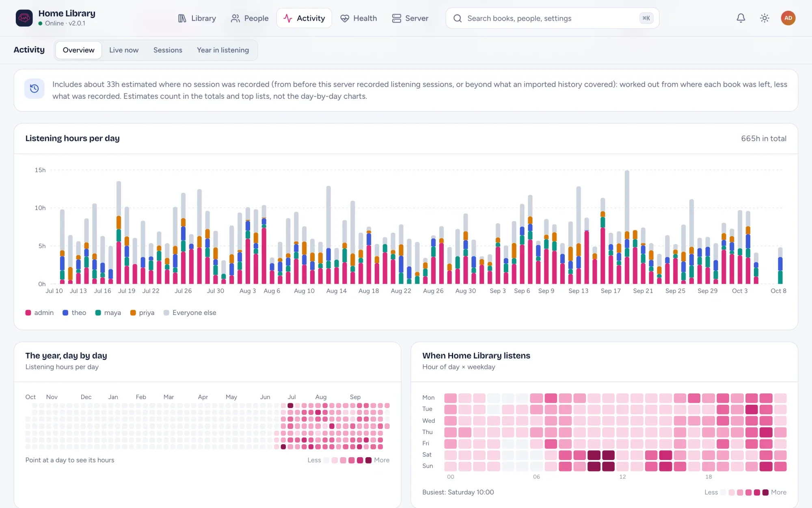Open the Library nav tab
Screen dimensions: 812x508
tap(197, 18)
